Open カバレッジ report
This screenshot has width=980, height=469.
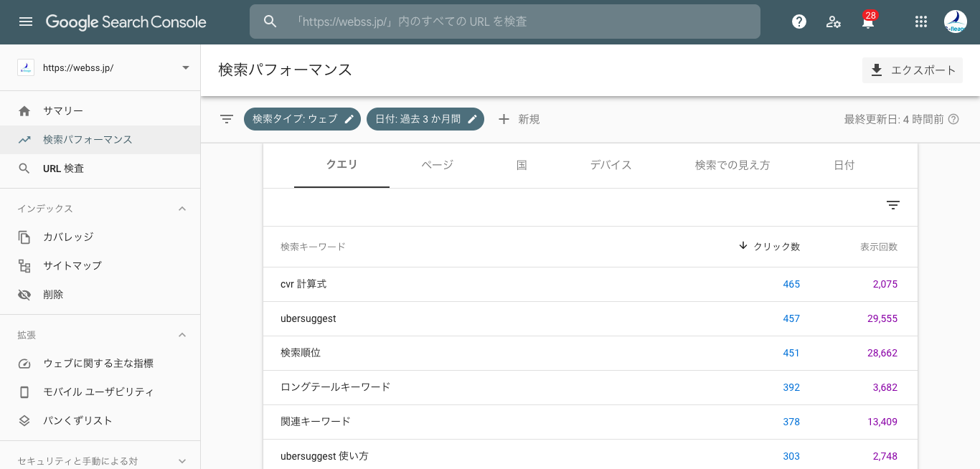click(100, 237)
